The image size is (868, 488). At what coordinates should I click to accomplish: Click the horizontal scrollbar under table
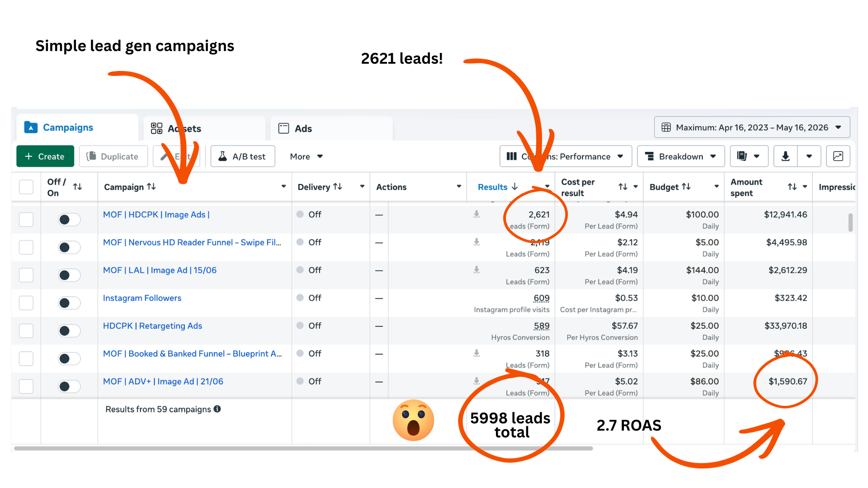click(303, 448)
